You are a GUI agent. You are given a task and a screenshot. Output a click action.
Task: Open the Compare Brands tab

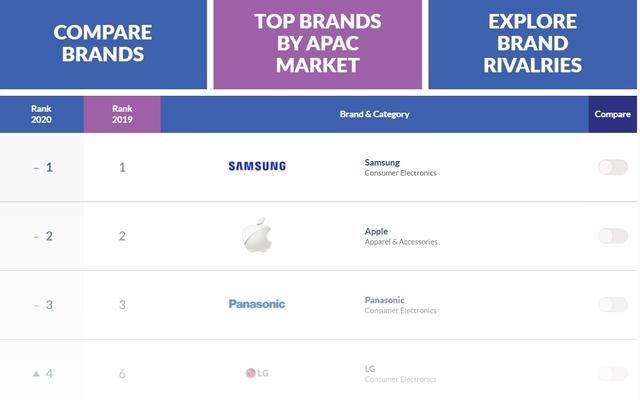point(103,44)
